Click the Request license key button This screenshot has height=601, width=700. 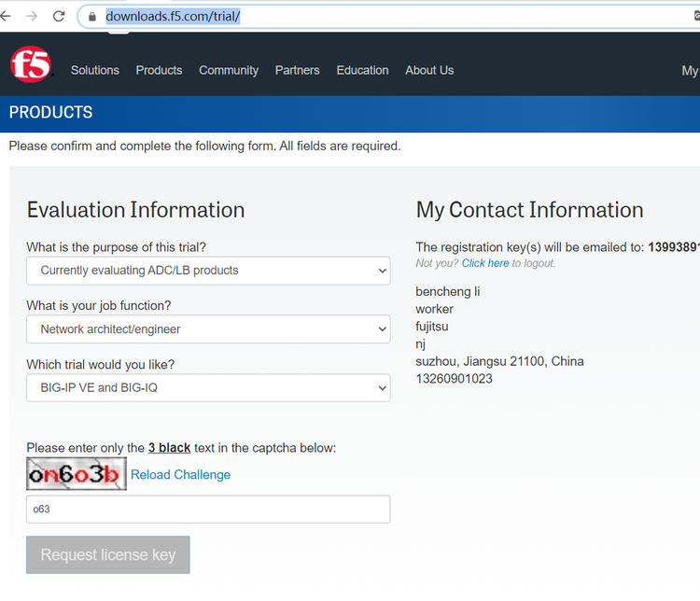point(108,554)
